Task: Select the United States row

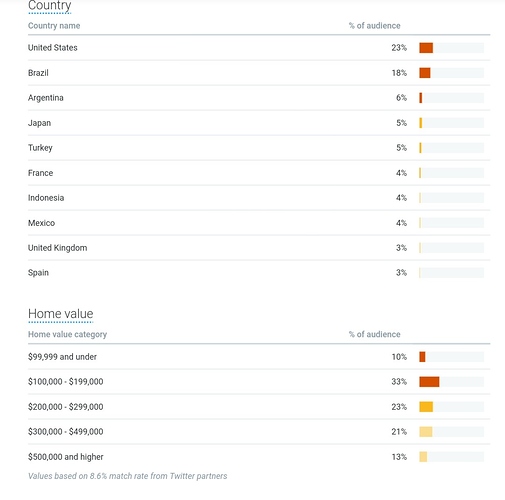Action: click(x=259, y=48)
